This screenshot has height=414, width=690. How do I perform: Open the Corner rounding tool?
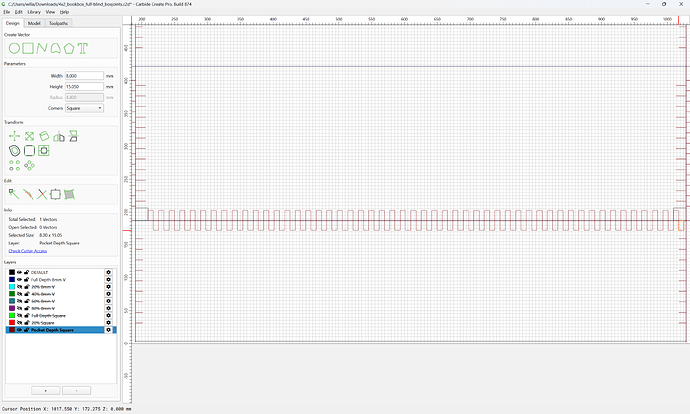point(29,151)
